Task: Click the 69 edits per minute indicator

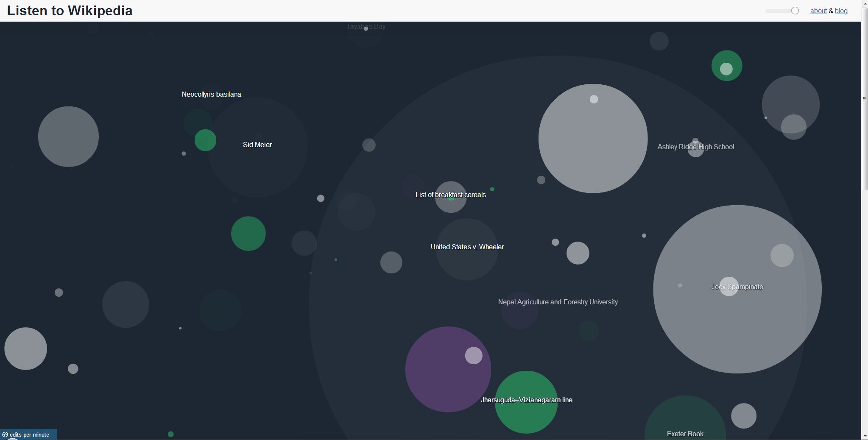Action: [26, 435]
